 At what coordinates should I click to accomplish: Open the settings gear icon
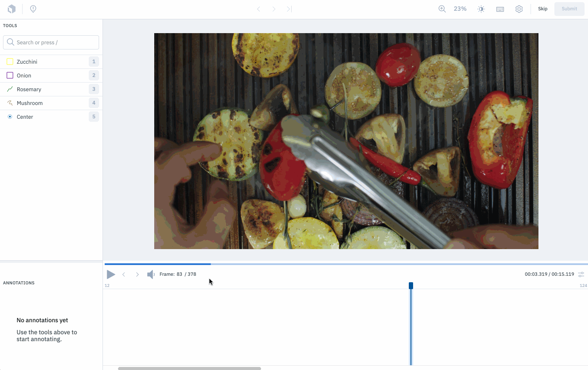click(x=519, y=9)
